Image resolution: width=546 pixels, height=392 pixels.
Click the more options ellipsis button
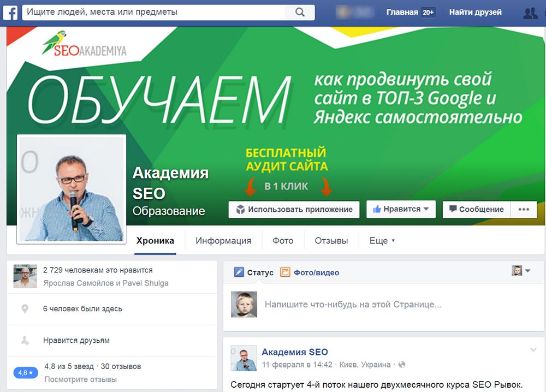(524, 209)
